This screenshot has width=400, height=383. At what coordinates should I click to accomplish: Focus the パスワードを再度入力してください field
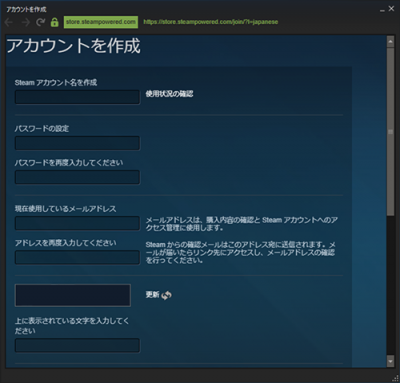click(x=77, y=177)
